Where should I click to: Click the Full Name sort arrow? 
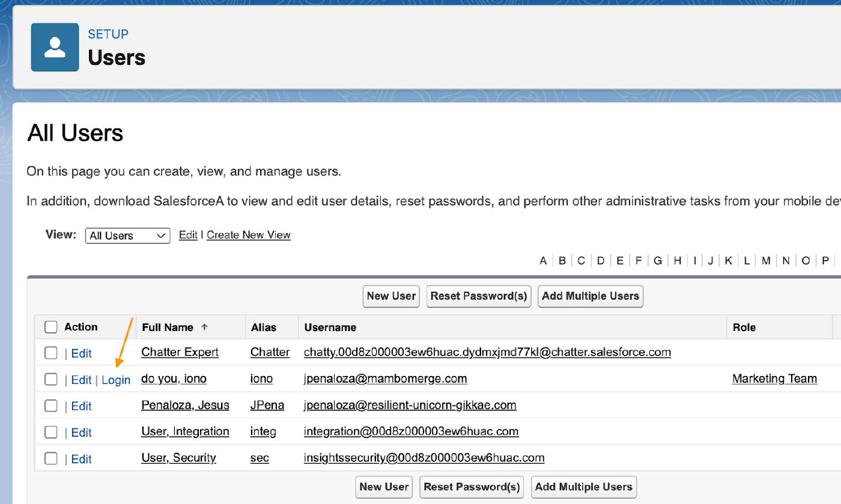tap(204, 327)
